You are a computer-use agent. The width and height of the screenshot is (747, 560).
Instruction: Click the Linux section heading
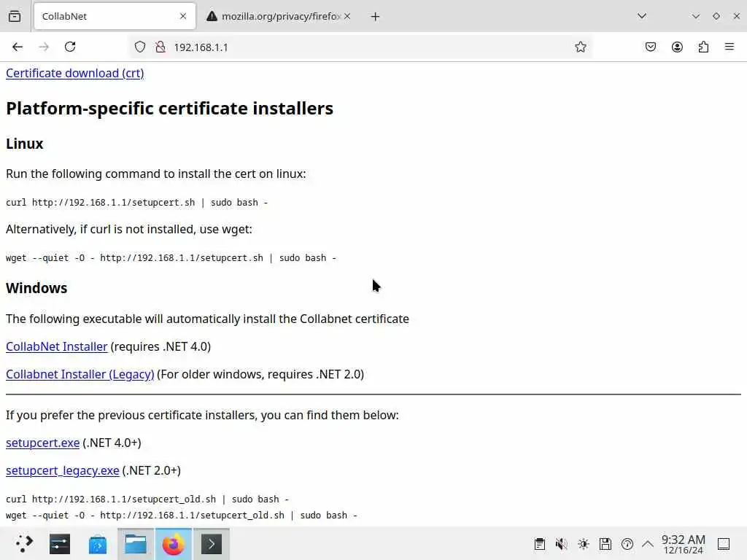point(25,144)
